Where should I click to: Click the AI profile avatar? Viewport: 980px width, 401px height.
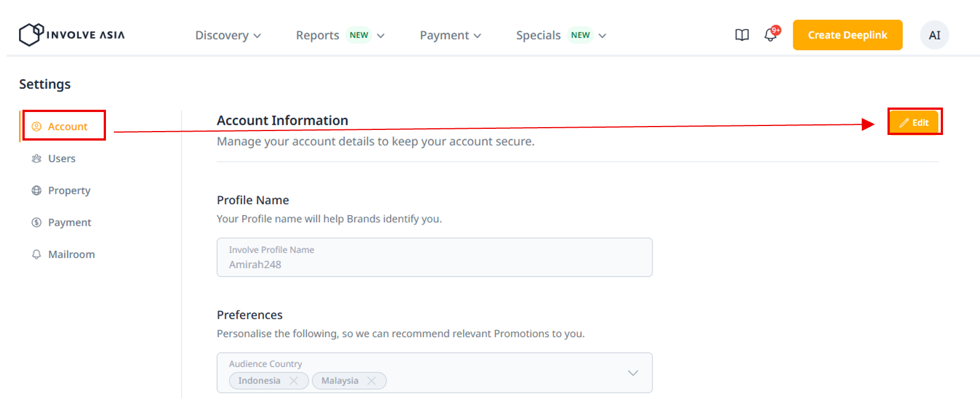point(934,35)
